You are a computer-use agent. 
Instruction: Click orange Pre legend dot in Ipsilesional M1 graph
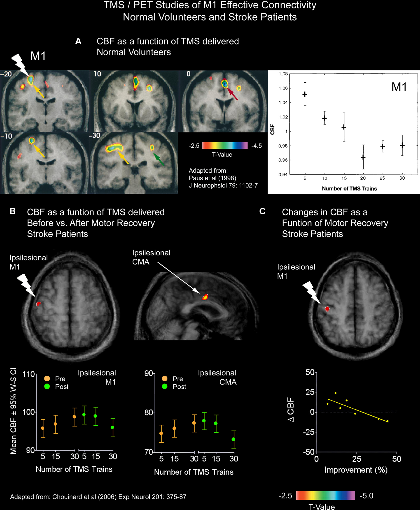point(47,378)
